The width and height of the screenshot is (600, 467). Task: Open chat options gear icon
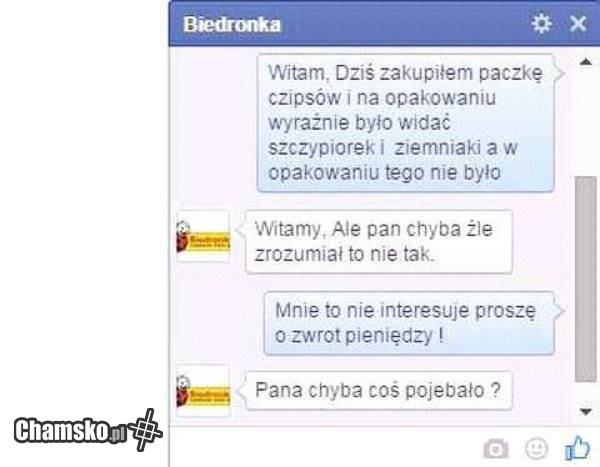click(541, 24)
